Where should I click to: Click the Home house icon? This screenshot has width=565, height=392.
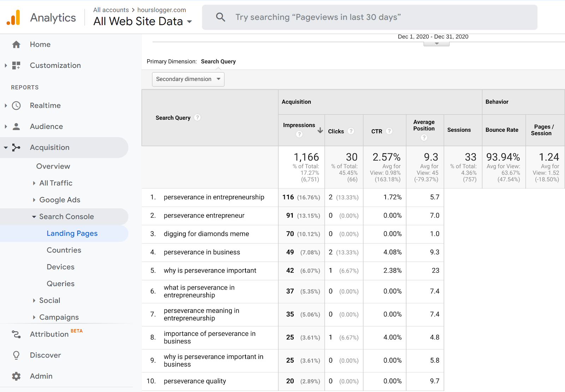coord(16,44)
